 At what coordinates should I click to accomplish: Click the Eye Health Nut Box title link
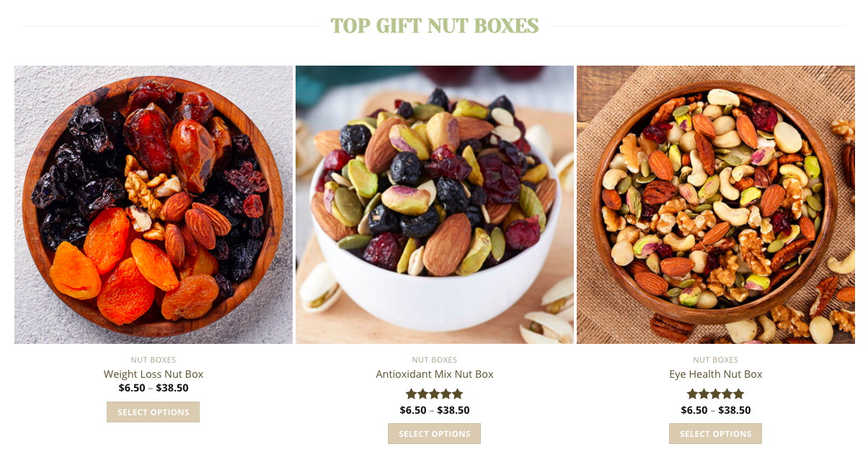coord(716,374)
